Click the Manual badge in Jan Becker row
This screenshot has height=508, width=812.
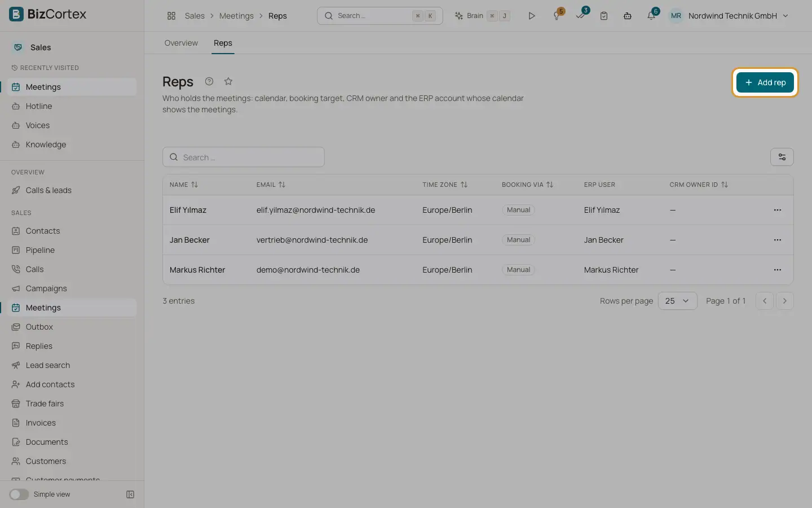tap(518, 240)
